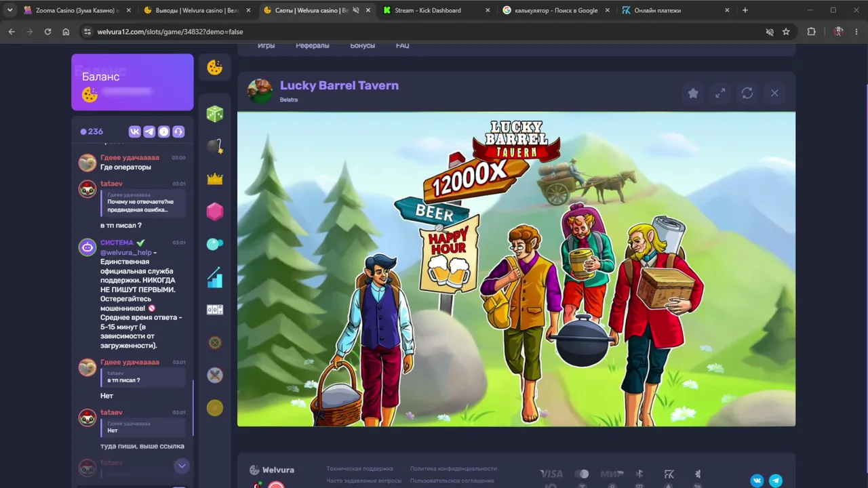The height and width of the screenshot is (488, 868).
Task: Select the gold crown icon in sidebar
Action: click(215, 179)
